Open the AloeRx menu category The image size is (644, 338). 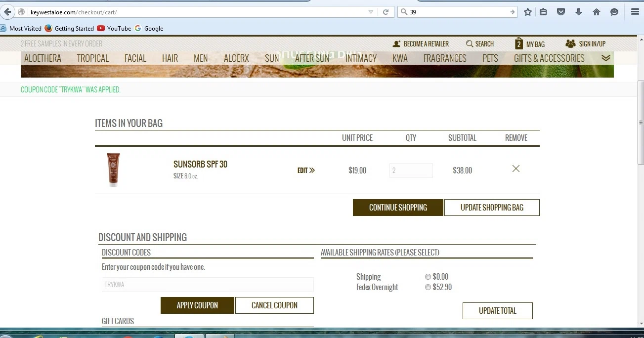[236, 58]
